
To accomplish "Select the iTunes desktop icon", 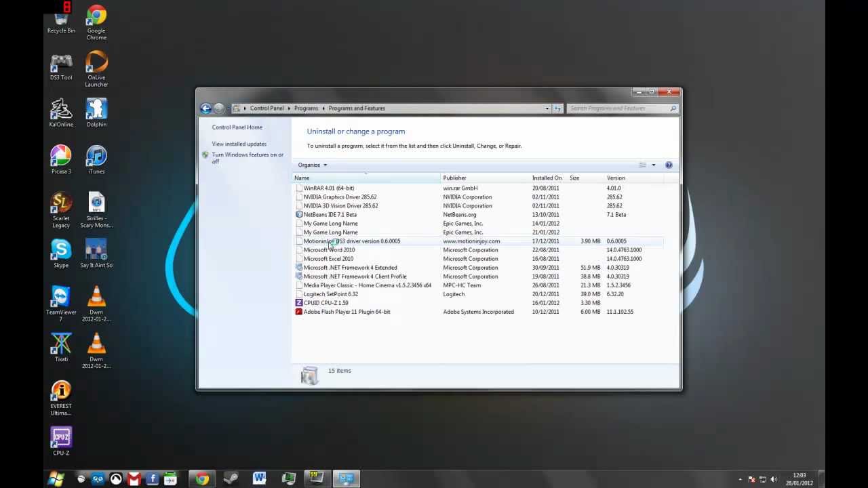I will pos(96,160).
